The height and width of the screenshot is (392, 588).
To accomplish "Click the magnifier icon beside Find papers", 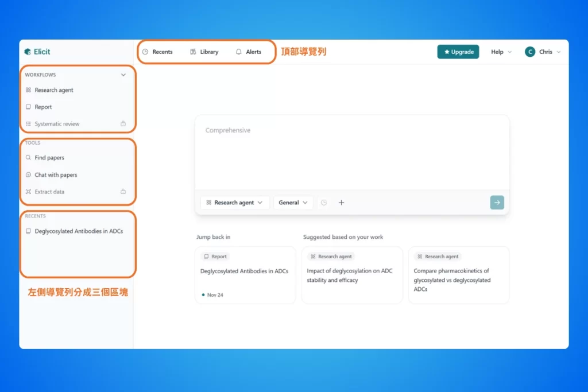I will 29,158.
